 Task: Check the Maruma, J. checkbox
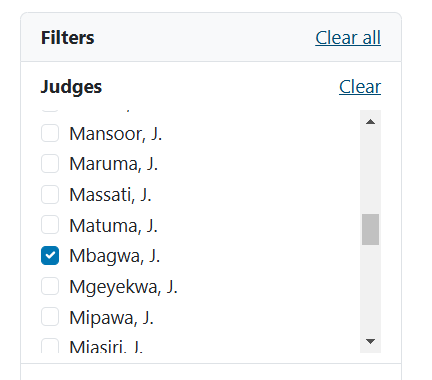click(x=50, y=164)
